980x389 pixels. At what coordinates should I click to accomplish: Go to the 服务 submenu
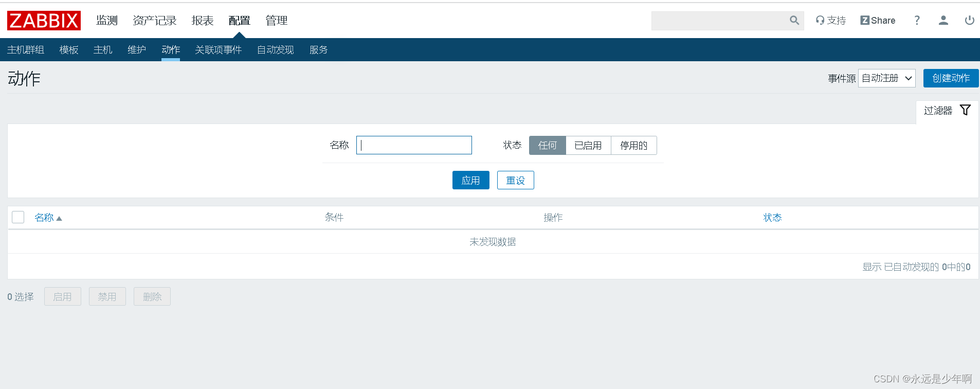pos(319,50)
